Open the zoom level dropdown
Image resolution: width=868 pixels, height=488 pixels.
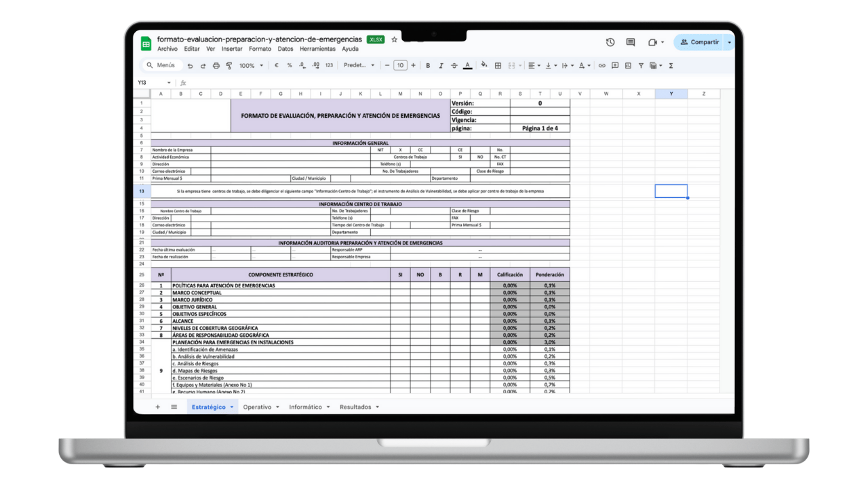(250, 65)
